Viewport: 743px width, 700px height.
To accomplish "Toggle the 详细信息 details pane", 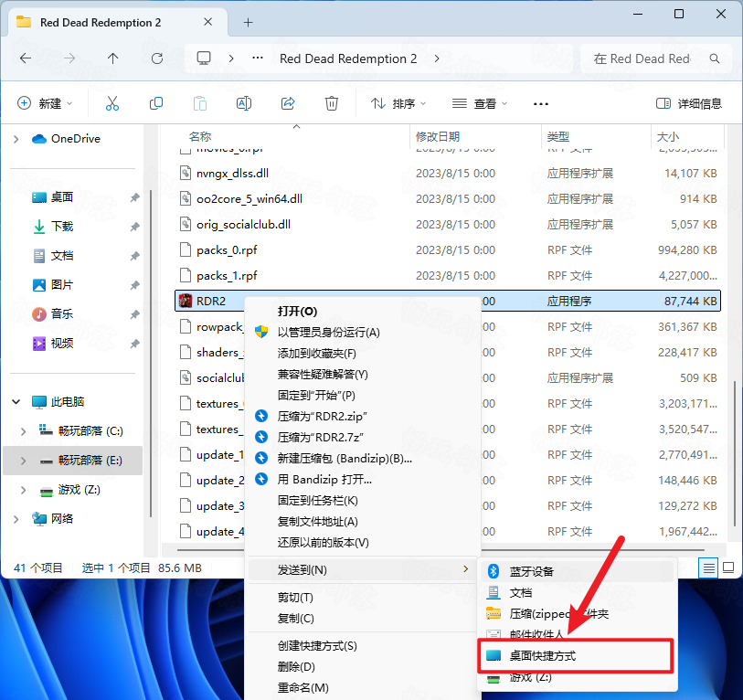I will (688, 103).
